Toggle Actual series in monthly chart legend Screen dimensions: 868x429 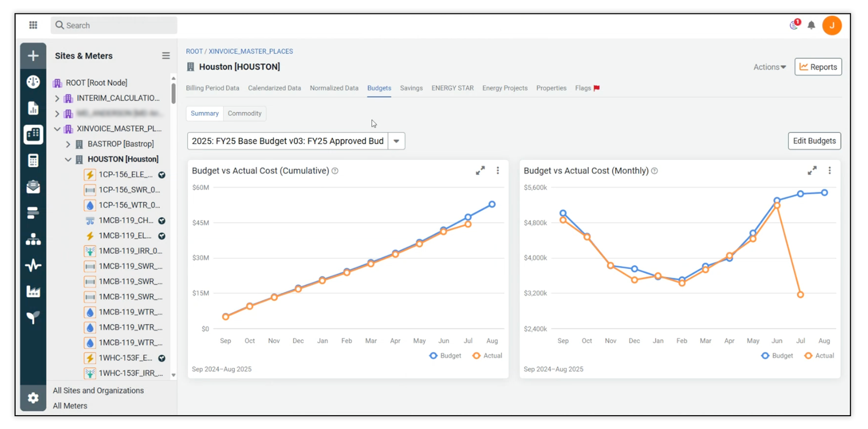[x=819, y=356]
